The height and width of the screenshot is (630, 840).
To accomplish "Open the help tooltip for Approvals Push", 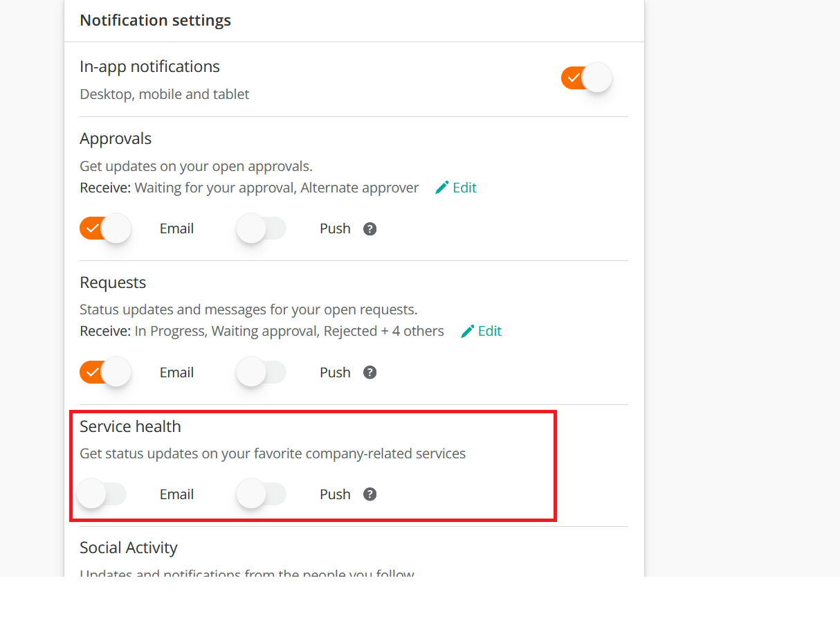I will point(369,228).
